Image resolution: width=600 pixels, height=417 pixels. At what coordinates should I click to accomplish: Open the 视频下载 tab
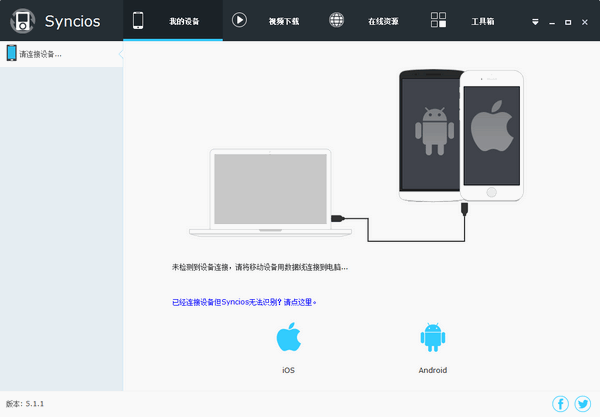pos(267,20)
